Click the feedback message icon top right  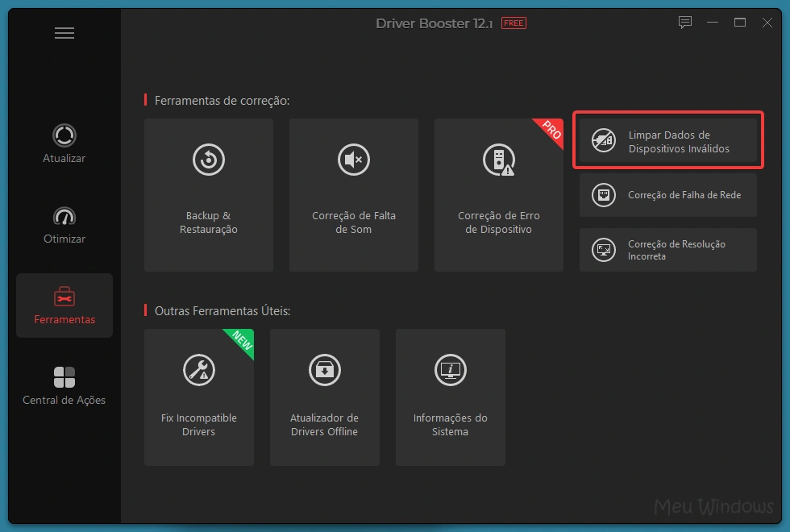[685, 23]
